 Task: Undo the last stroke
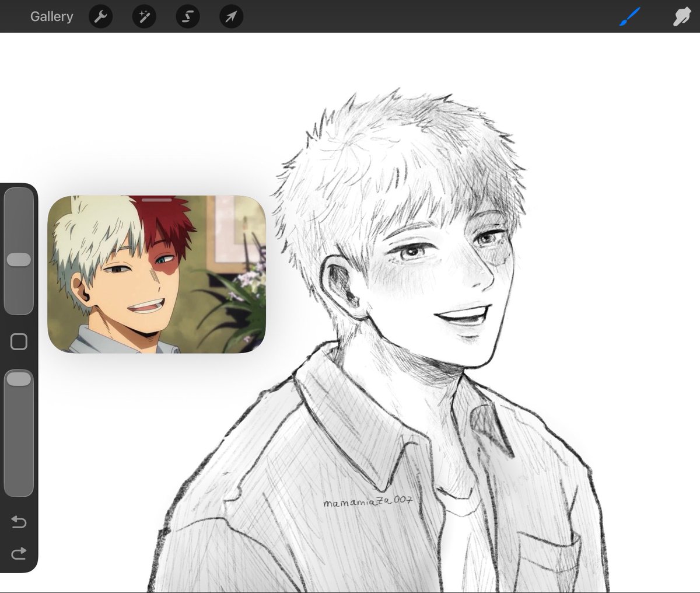pos(19,522)
